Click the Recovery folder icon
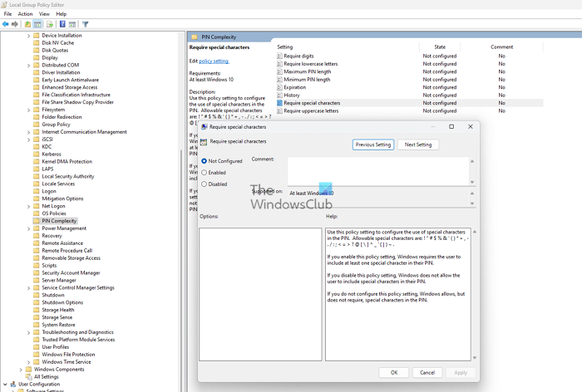582x392 pixels. pyautogui.click(x=37, y=236)
